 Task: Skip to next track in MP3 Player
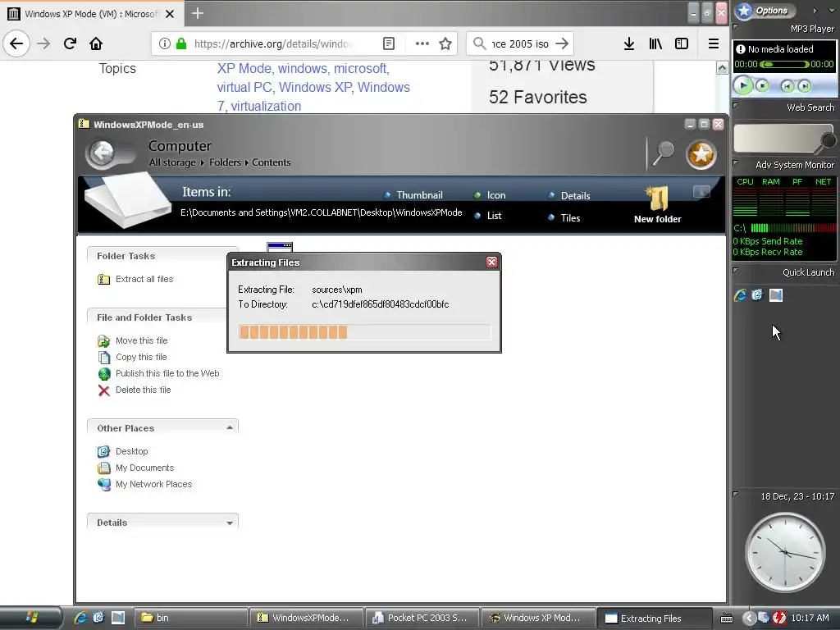pyautogui.click(x=804, y=85)
